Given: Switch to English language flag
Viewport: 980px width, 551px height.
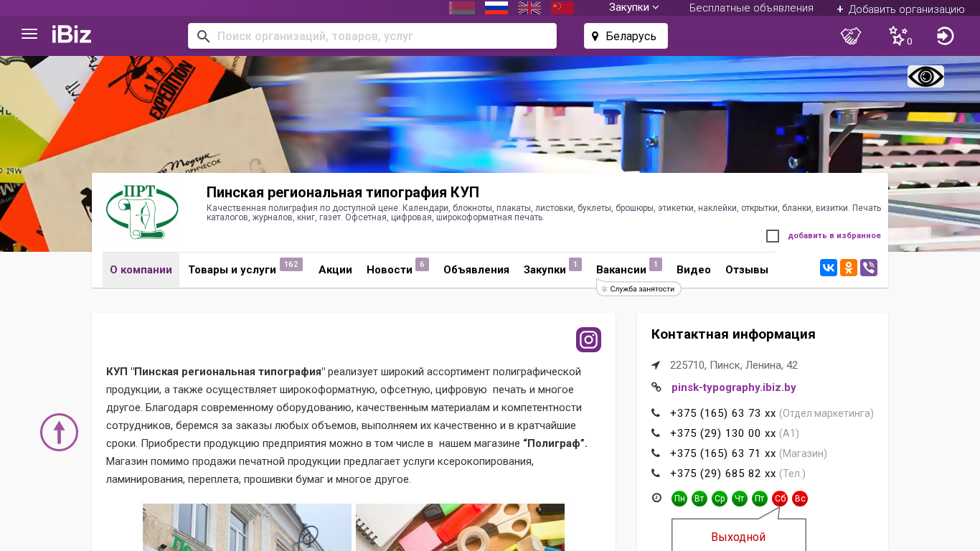Looking at the screenshot, I should (529, 8).
